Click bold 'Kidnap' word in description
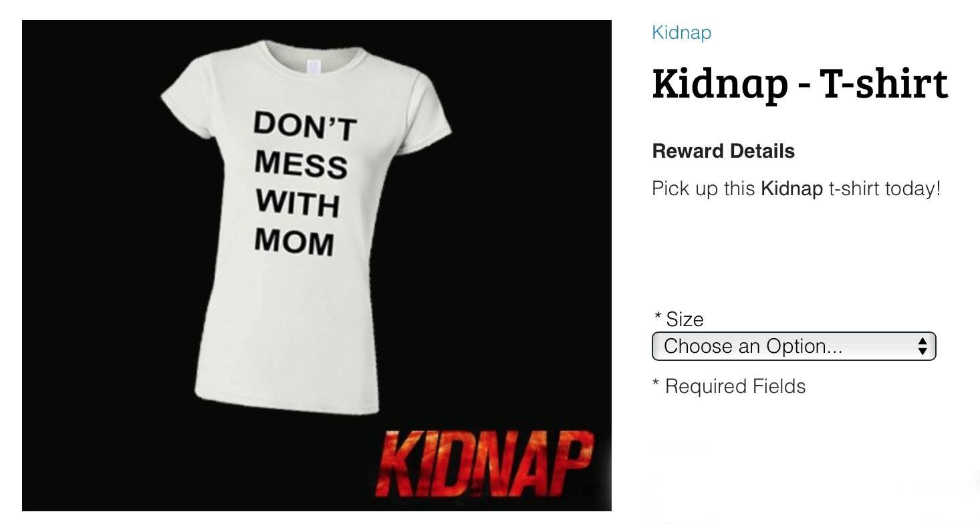980x532 pixels. (791, 188)
